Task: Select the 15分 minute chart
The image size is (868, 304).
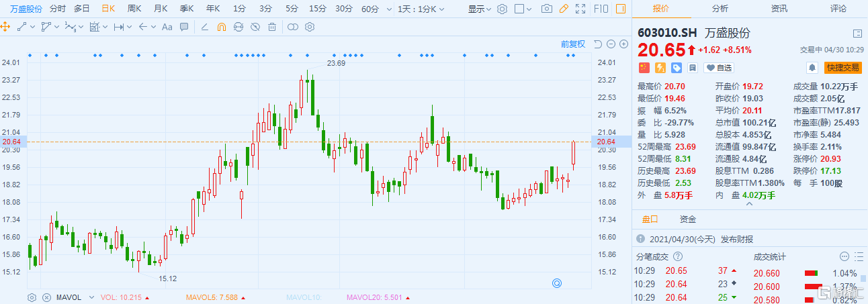Action: (x=318, y=9)
